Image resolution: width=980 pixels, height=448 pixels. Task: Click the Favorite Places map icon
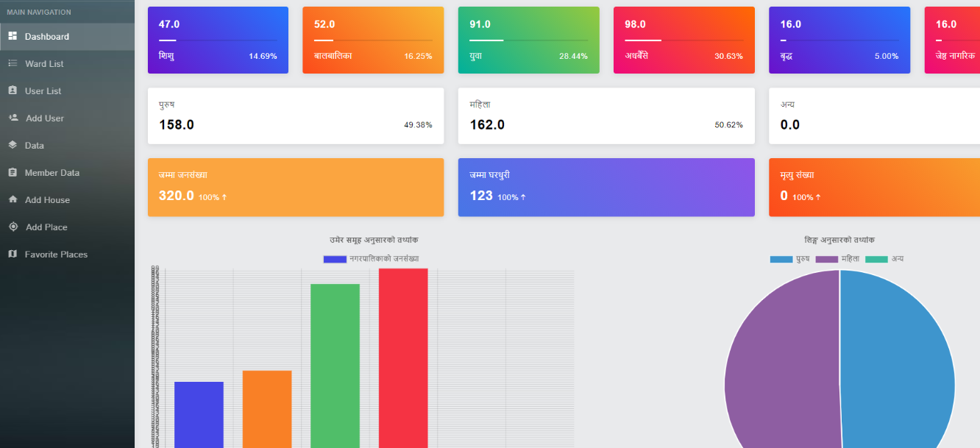(x=13, y=254)
